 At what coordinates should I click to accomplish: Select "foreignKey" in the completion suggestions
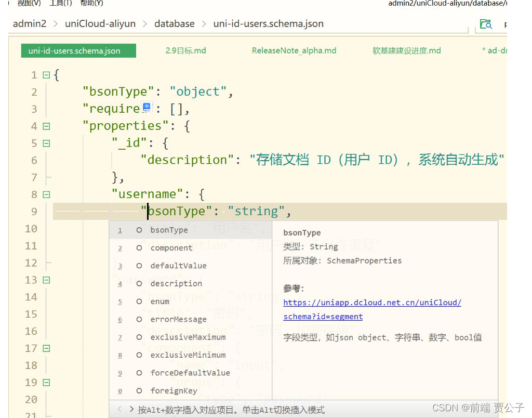[174, 390]
